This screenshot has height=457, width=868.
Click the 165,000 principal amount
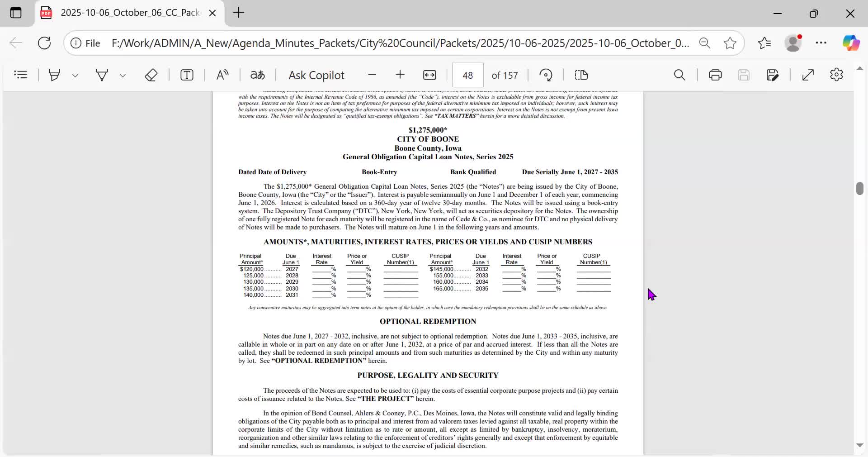point(443,289)
